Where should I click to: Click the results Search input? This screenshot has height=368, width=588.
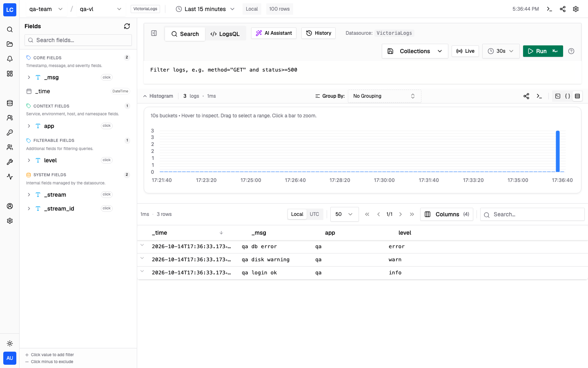pyautogui.click(x=532, y=214)
